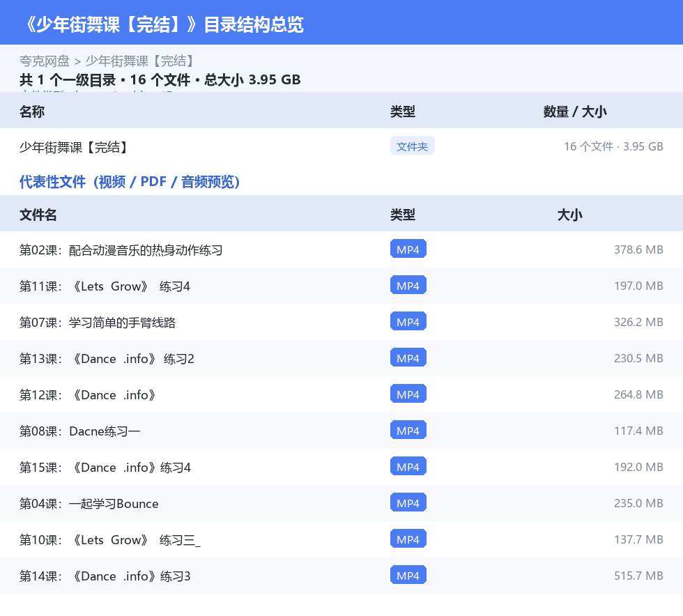Click the 数量 / 大小 column header
This screenshot has width=683, height=616.
click(x=575, y=111)
